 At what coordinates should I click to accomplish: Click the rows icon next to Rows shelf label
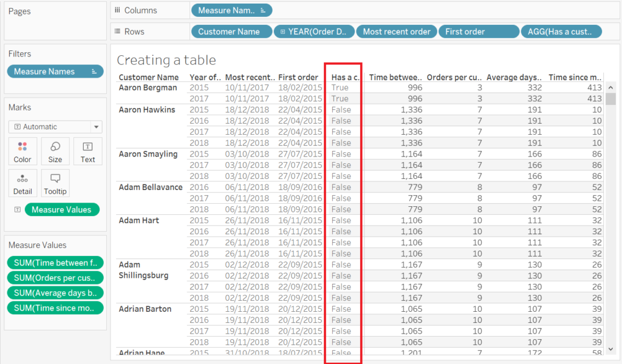pyautogui.click(x=118, y=31)
